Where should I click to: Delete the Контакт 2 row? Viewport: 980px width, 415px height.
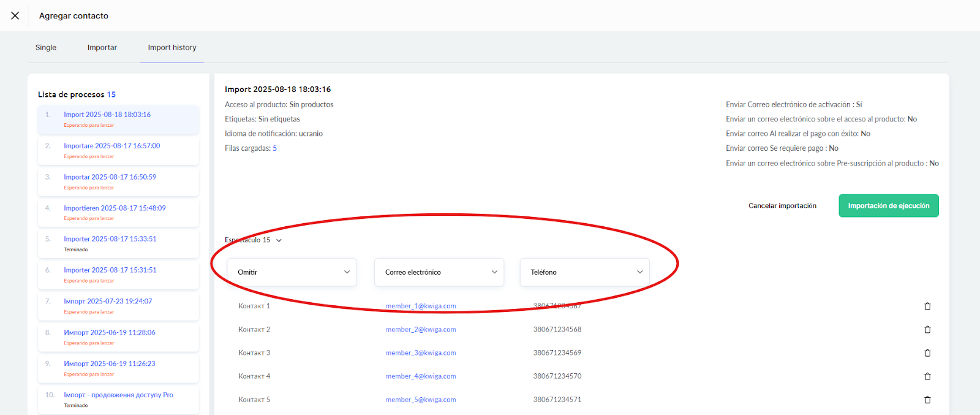(x=927, y=330)
